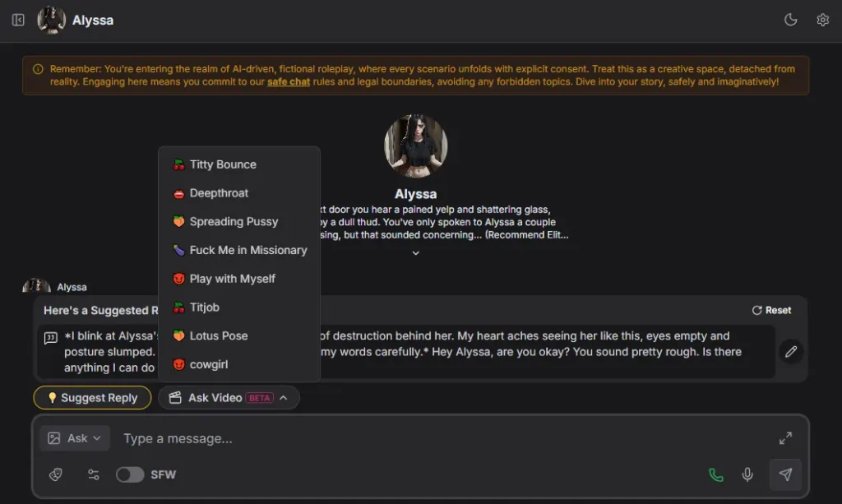Reset the suggested reply

tap(771, 310)
